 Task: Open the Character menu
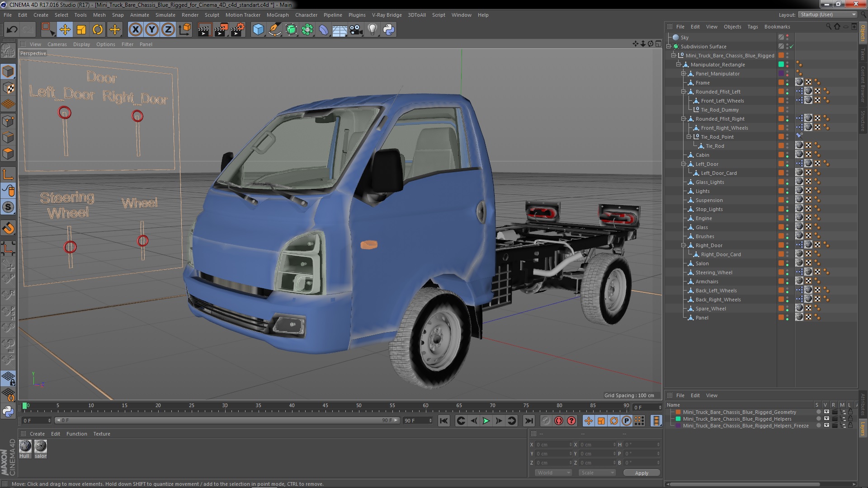pos(306,15)
